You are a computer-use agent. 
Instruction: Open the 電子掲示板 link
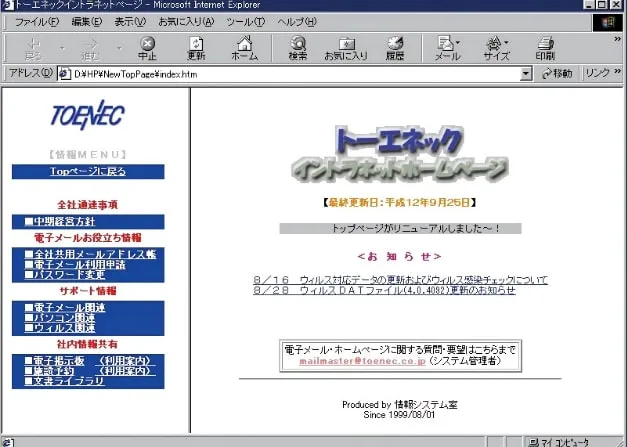click(54, 361)
